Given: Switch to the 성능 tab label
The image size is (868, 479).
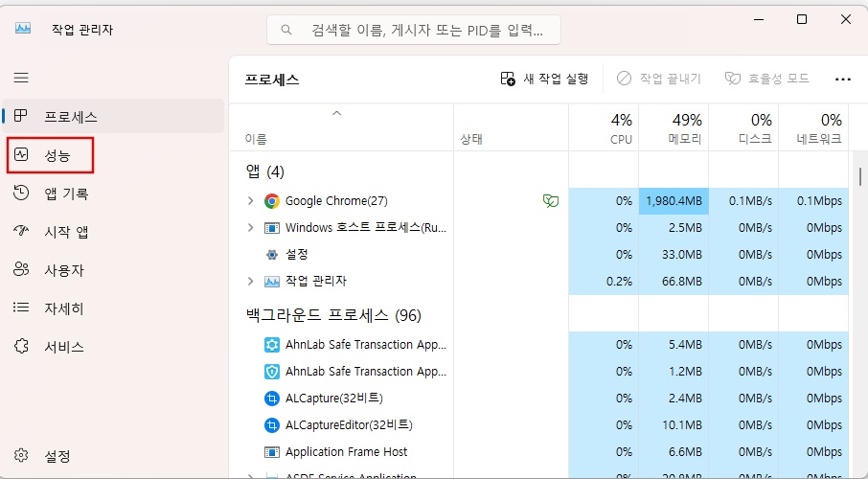Looking at the screenshot, I should pyautogui.click(x=57, y=155).
